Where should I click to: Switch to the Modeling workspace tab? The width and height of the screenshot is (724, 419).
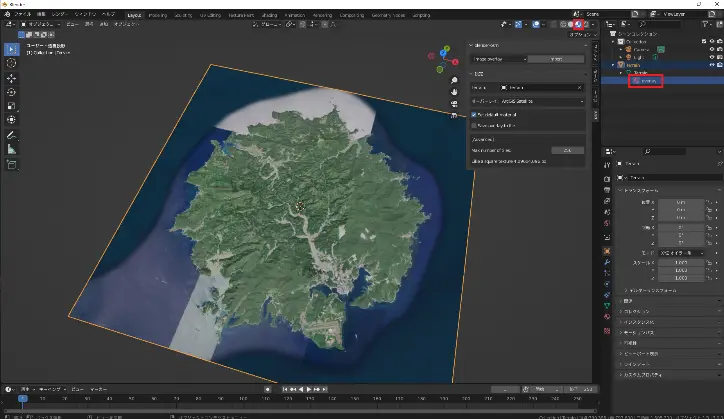(158, 15)
